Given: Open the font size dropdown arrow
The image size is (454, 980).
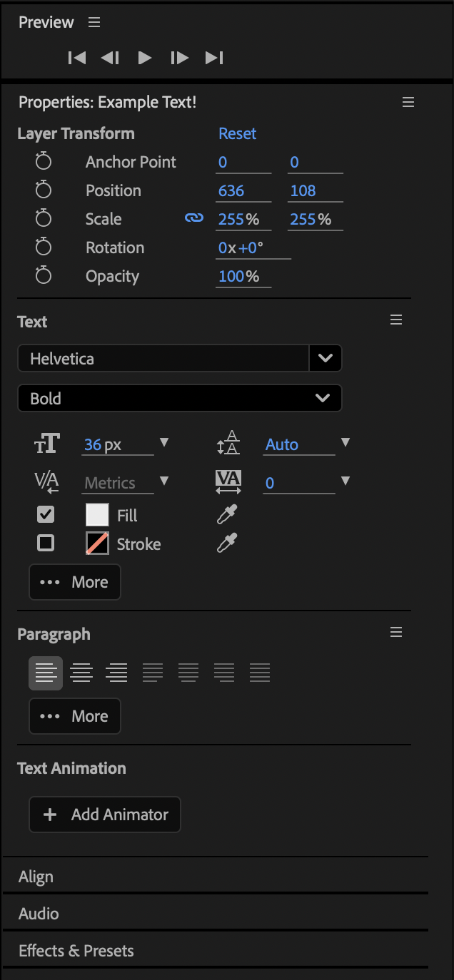Looking at the screenshot, I should point(164,443).
